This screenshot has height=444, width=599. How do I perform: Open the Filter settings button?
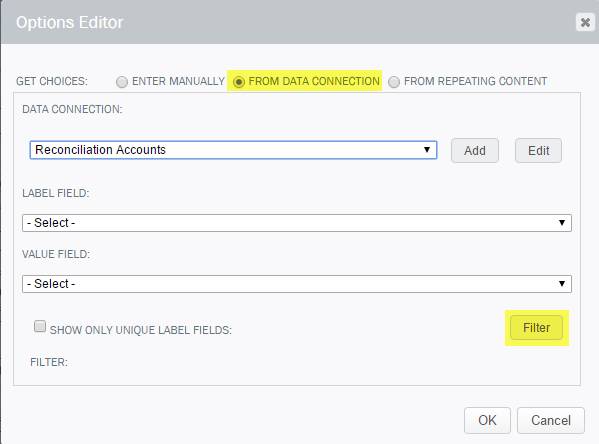click(536, 328)
